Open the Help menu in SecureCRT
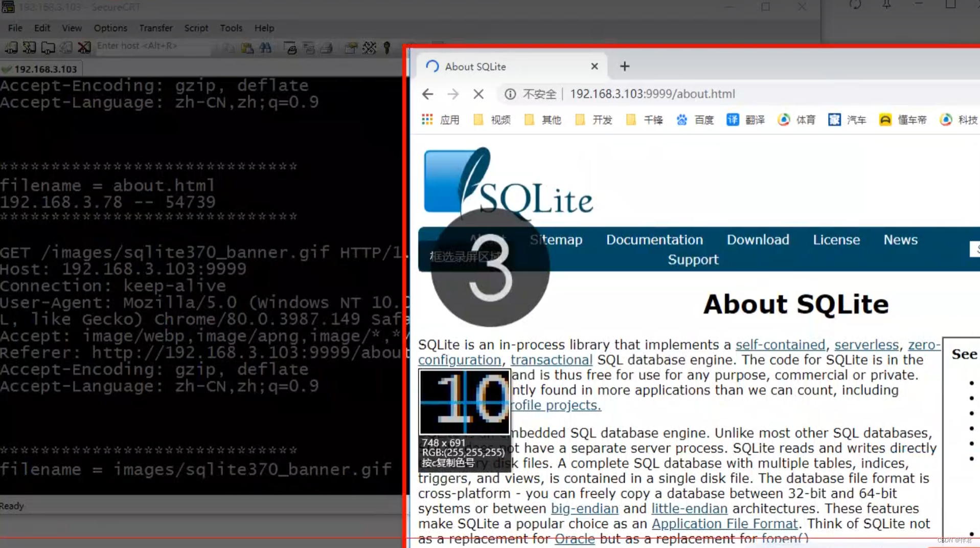Screen dimensions: 980x548 [x=264, y=28]
